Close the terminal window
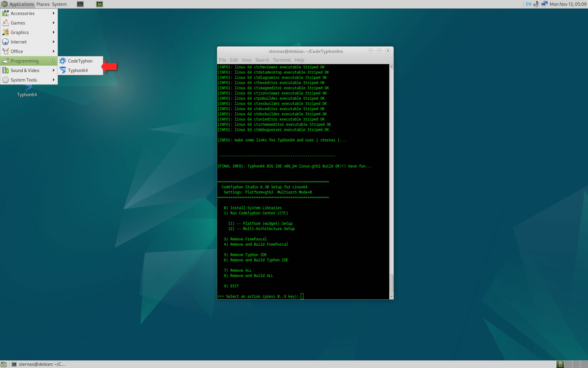This screenshot has height=368, width=588. point(388,51)
